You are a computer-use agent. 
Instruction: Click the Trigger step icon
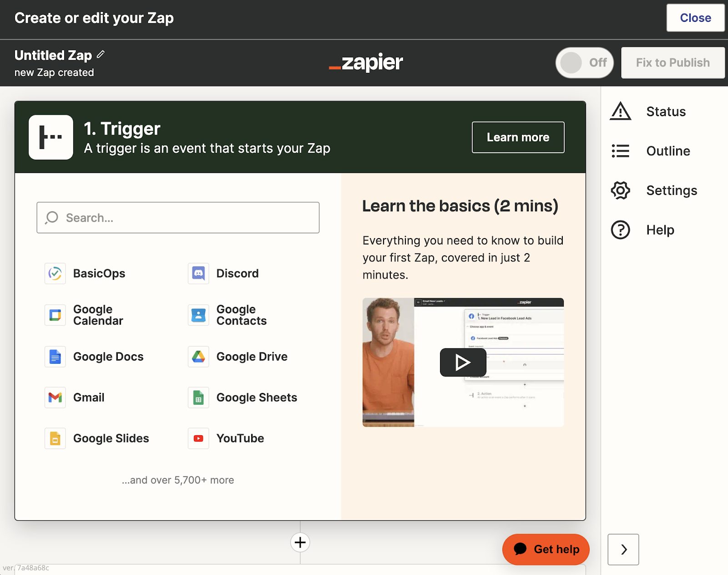pyautogui.click(x=51, y=137)
